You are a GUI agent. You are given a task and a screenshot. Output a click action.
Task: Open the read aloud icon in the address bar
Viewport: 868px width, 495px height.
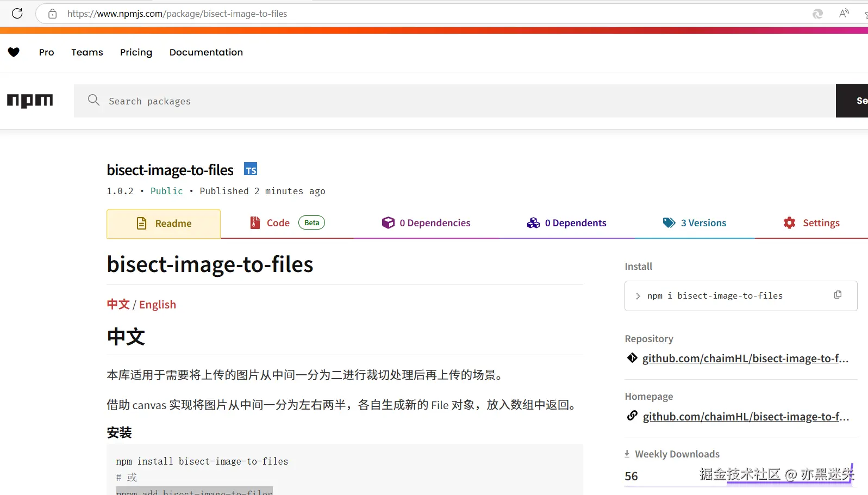point(844,14)
